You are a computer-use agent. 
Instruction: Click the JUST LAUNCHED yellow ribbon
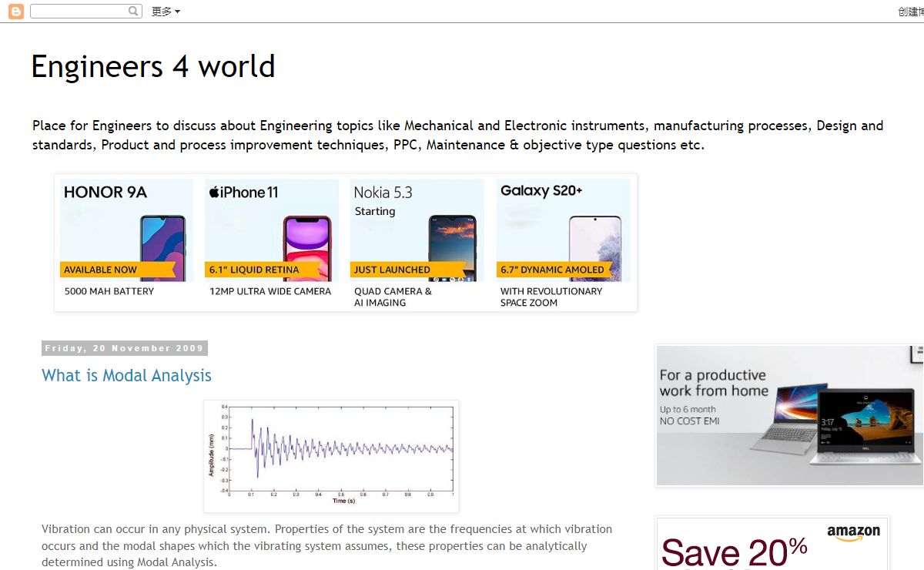tap(408, 270)
